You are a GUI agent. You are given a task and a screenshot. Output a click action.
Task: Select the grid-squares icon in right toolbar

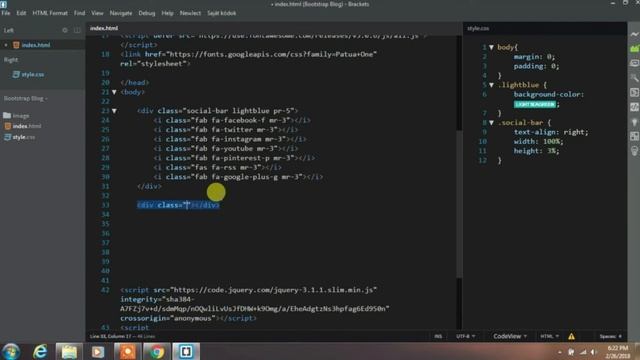634,136
